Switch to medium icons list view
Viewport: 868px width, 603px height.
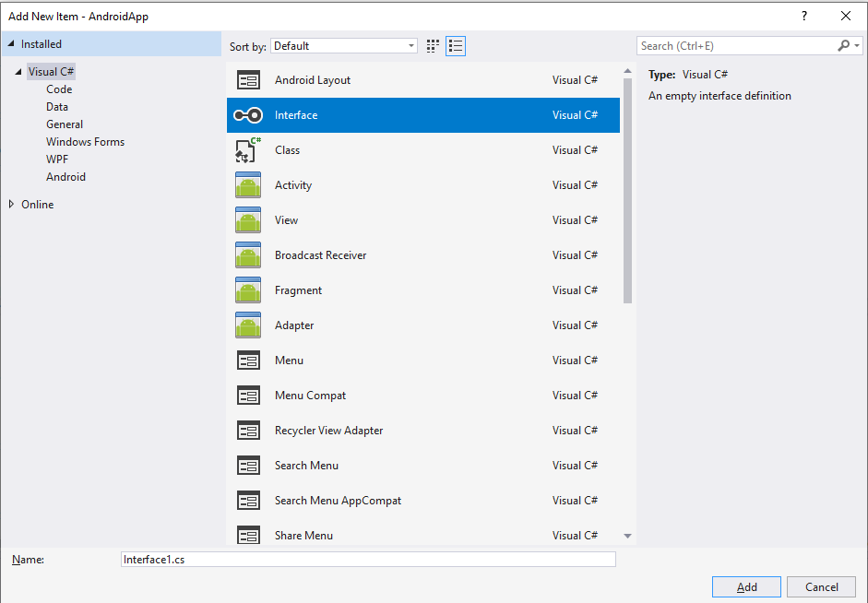tap(456, 46)
